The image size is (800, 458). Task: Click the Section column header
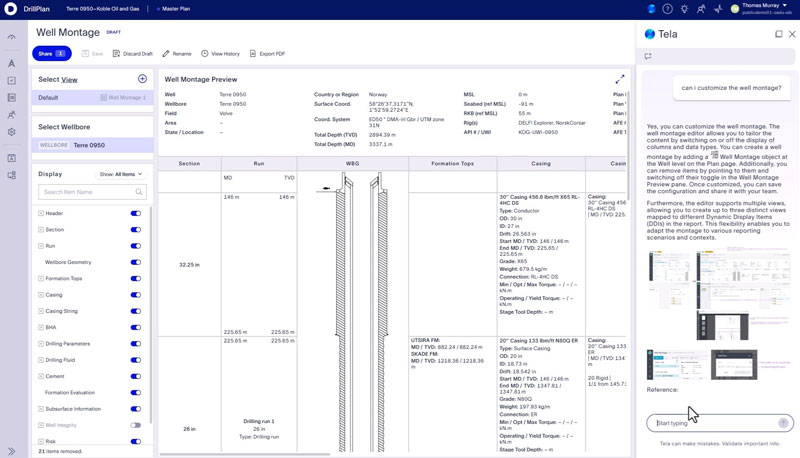coord(189,164)
